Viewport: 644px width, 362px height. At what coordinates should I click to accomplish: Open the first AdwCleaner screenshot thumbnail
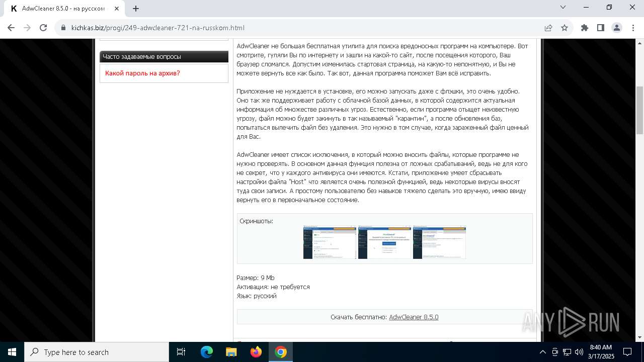point(330,242)
